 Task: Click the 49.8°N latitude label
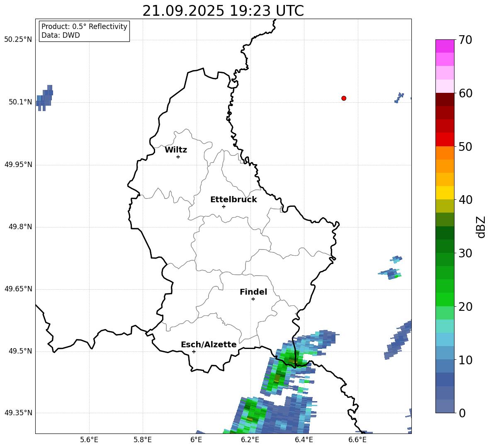click(x=20, y=227)
